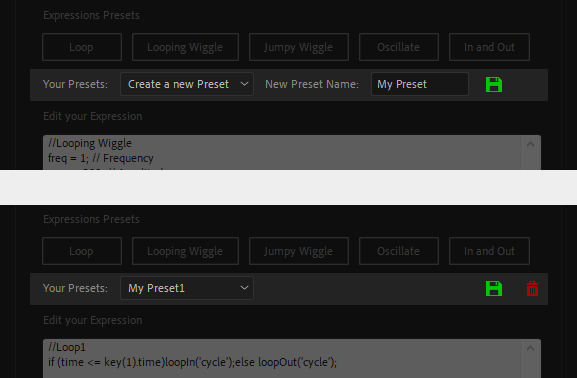Click Jumpy Wiggle button in lower panel
This screenshot has height=378, width=577.
coord(298,251)
